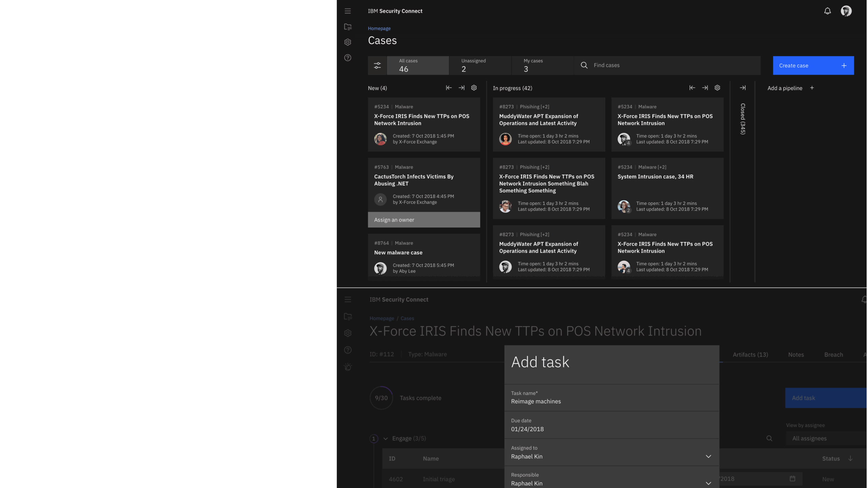Viewport: 868px width, 488px height.
Task: Click the IBM bee icon in lower sidebar
Action: pos(348,367)
